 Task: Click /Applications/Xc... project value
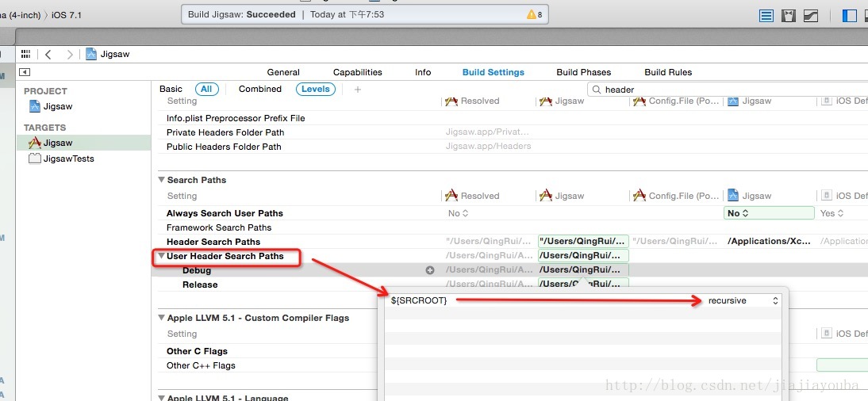coord(770,241)
